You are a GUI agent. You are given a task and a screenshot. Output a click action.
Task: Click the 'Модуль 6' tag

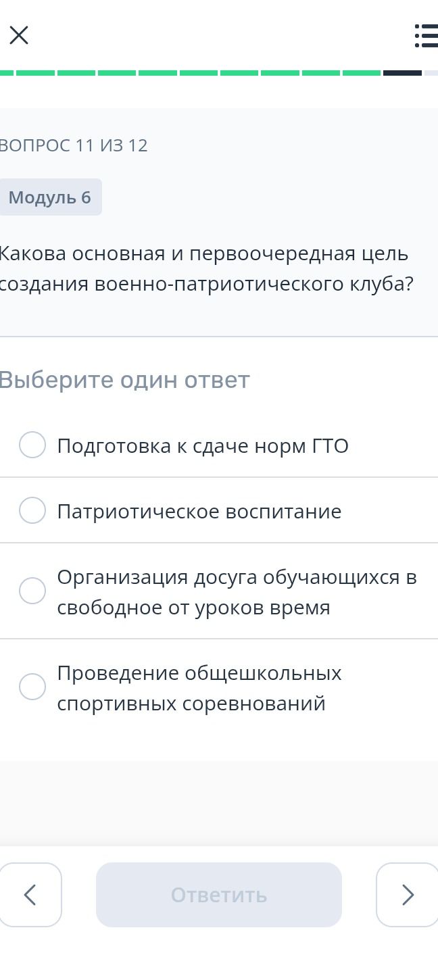(50, 197)
